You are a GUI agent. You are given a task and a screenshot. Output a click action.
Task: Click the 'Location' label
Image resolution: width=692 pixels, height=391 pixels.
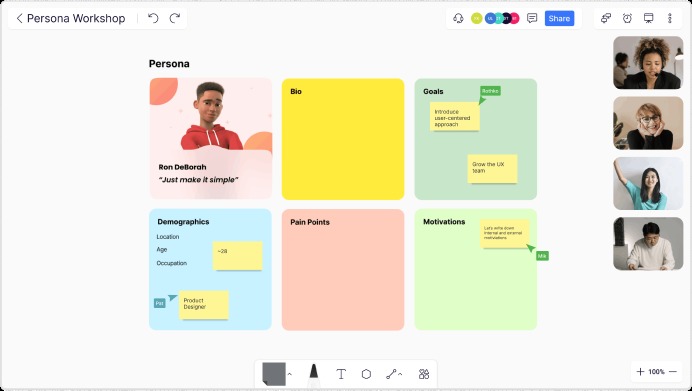tap(168, 237)
